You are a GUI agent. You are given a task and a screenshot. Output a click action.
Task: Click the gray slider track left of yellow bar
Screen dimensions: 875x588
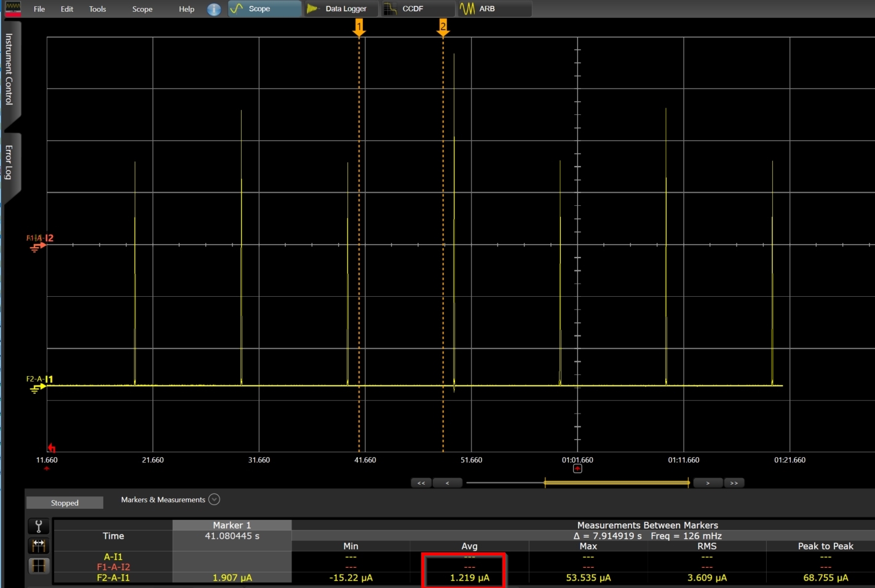(505, 483)
